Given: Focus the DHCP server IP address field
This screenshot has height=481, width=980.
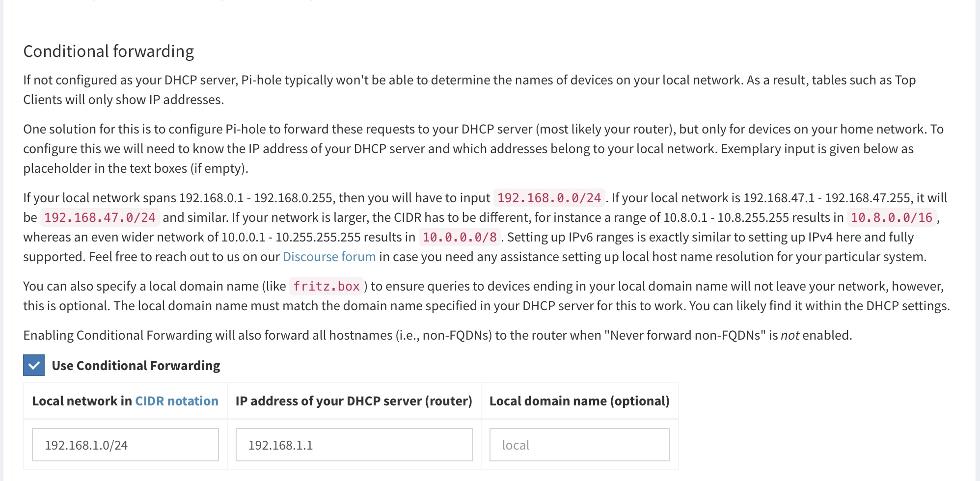Looking at the screenshot, I should tap(354, 445).
